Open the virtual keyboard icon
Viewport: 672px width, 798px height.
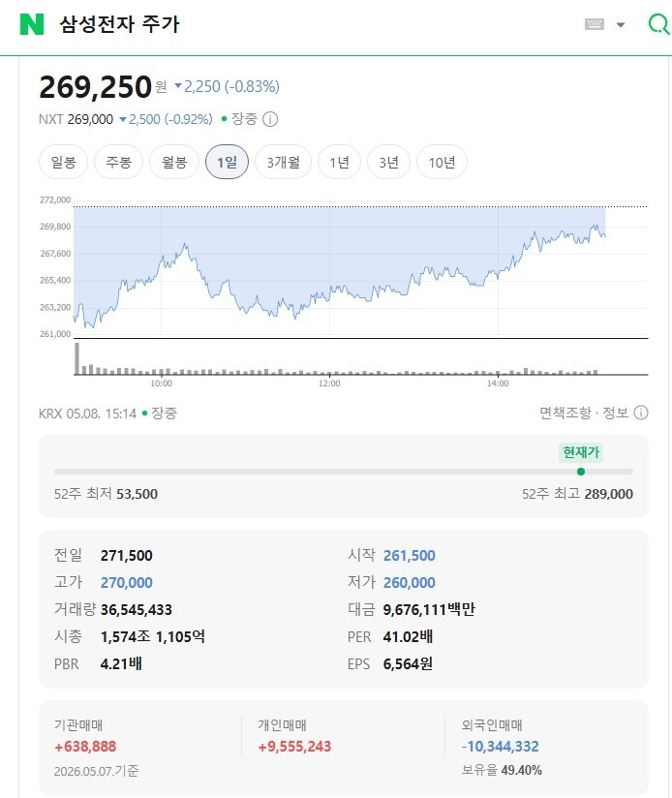[x=595, y=24]
